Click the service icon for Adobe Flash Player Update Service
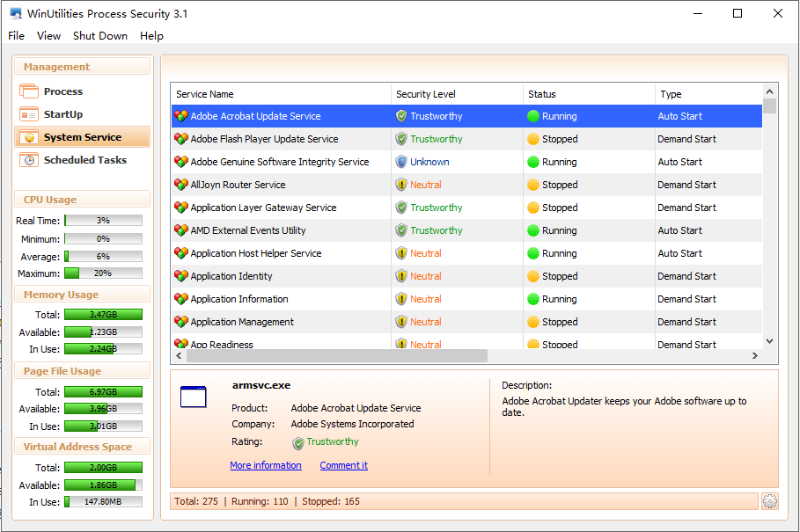800x532 pixels. click(x=181, y=139)
